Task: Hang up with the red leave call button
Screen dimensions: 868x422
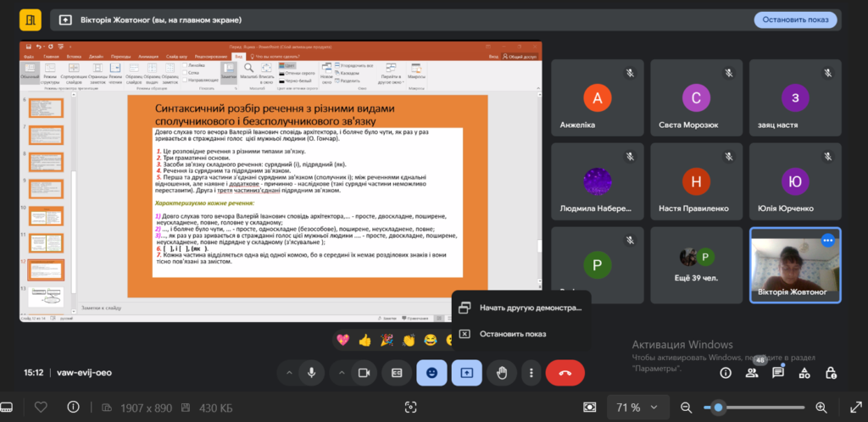Action: (x=565, y=372)
